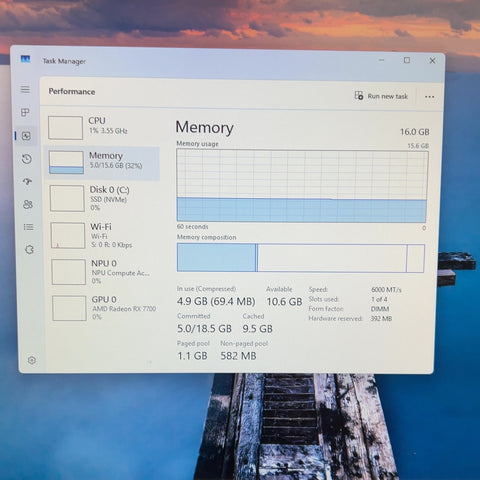Open the App history icon
Screen dimensions: 480x480
click(27, 159)
